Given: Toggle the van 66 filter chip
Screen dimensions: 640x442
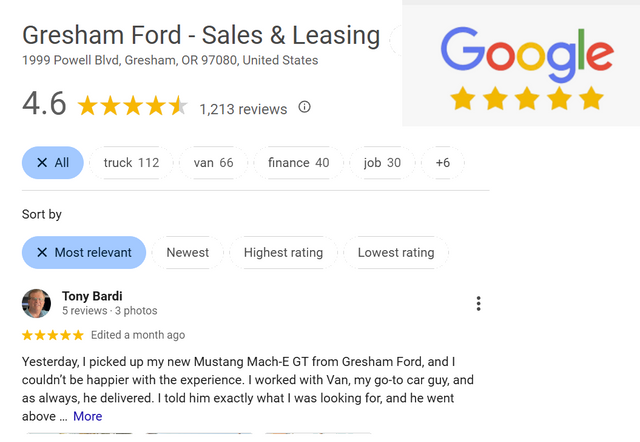Looking at the screenshot, I should [x=213, y=163].
